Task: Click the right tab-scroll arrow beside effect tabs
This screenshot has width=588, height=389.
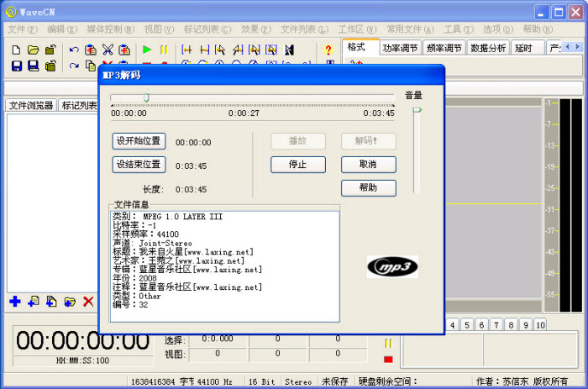Action: 578,47
